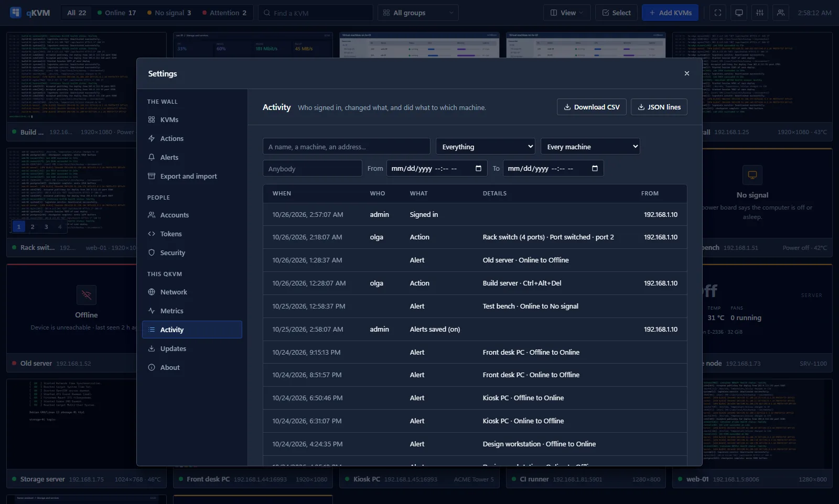Open Alerts settings section
The height and width of the screenshot is (504, 839).
192,157
